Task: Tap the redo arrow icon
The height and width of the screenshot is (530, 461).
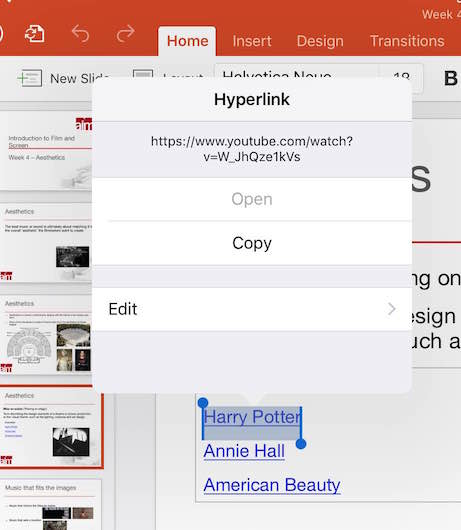Action: click(x=126, y=34)
